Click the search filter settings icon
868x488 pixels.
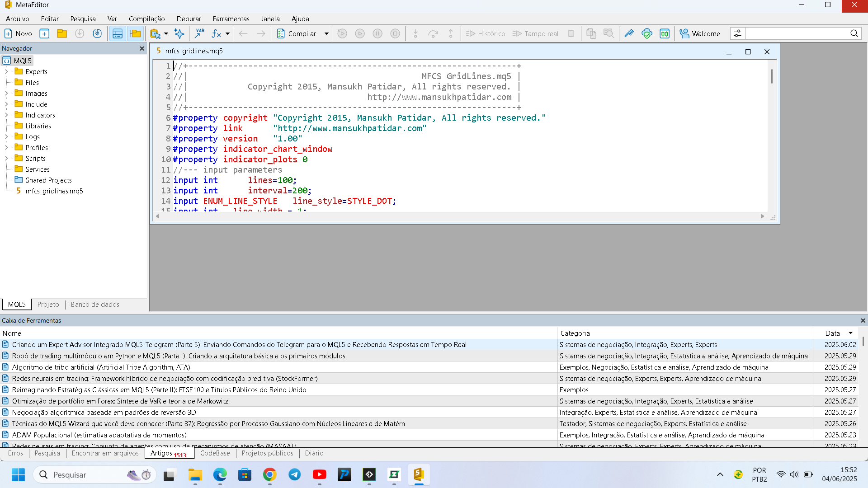point(737,33)
